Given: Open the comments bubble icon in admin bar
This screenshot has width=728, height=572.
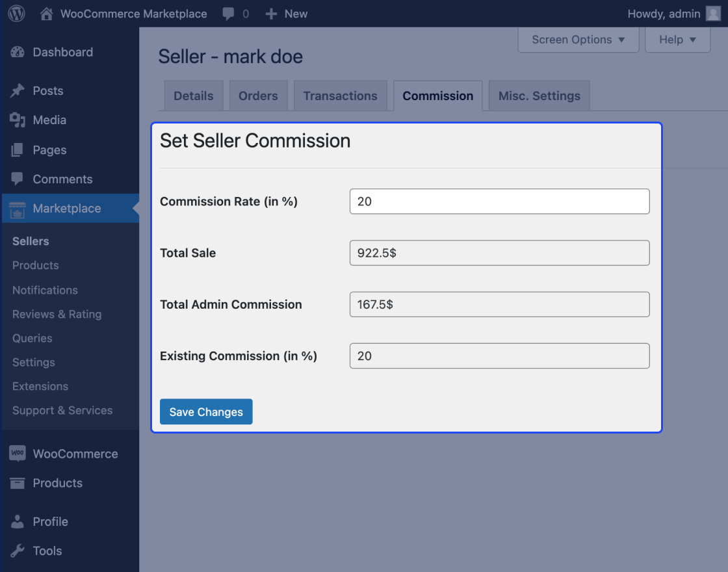Looking at the screenshot, I should point(228,14).
